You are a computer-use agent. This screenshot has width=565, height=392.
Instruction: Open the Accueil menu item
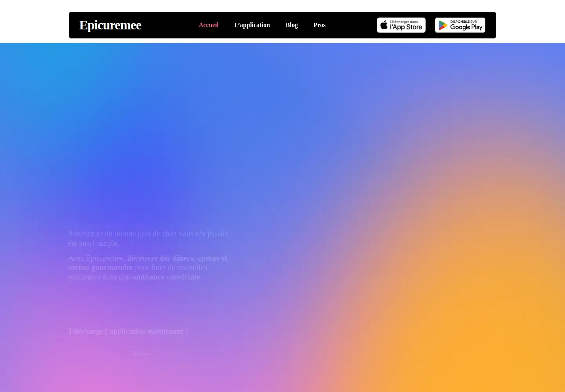coord(208,25)
